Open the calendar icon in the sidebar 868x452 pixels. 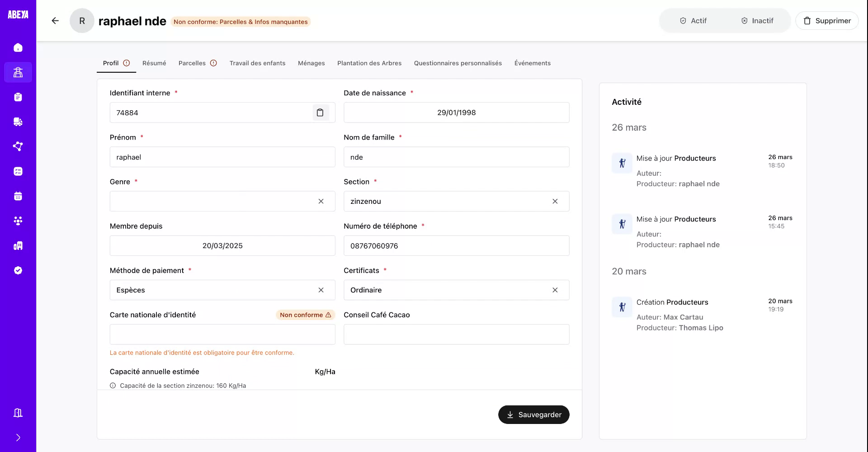click(x=18, y=196)
